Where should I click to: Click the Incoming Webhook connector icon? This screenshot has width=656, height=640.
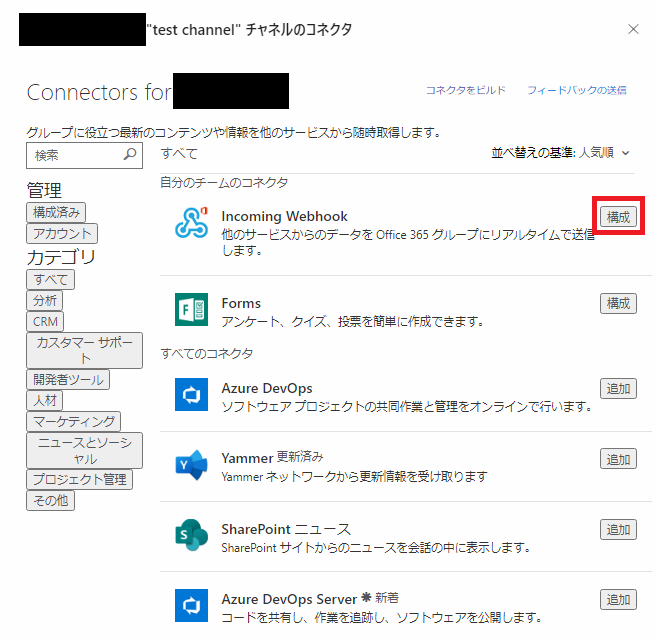click(x=192, y=223)
